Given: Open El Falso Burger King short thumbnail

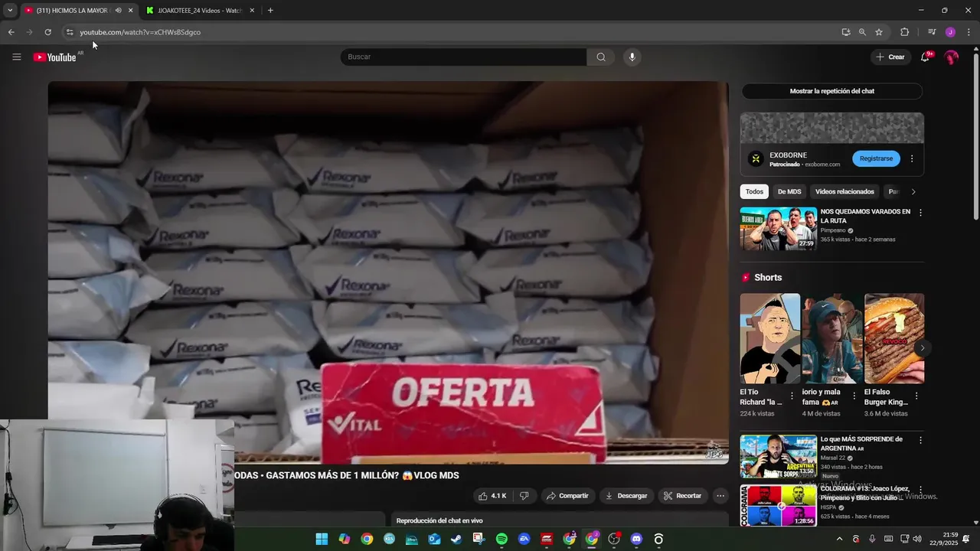Looking at the screenshot, I should coord(894,338).
